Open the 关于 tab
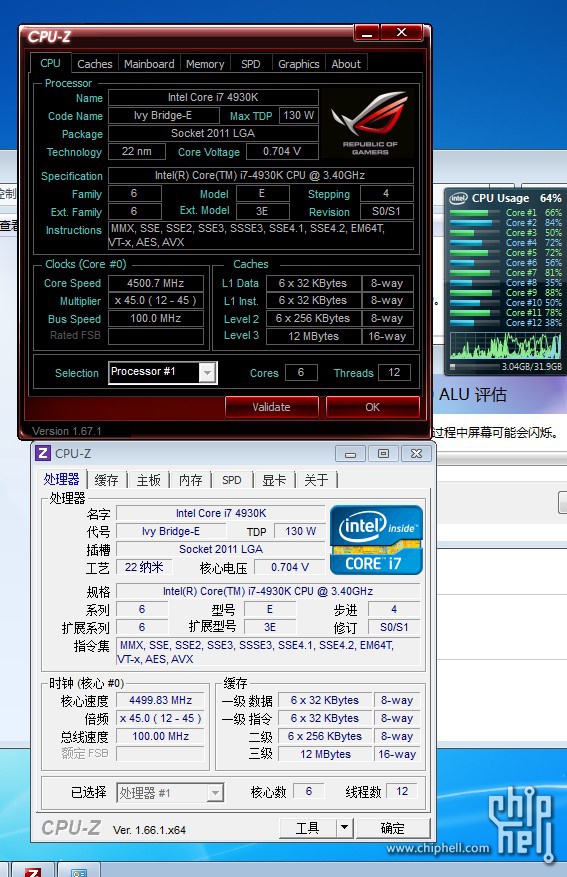Viewport: 567px width, 877px height. pyautogui.click(x=316, y=480)
